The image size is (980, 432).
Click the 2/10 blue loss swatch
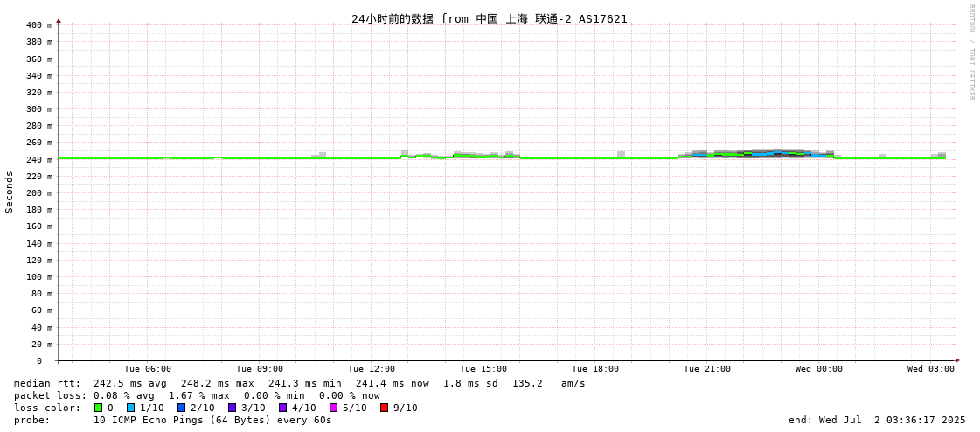[181, 408]
